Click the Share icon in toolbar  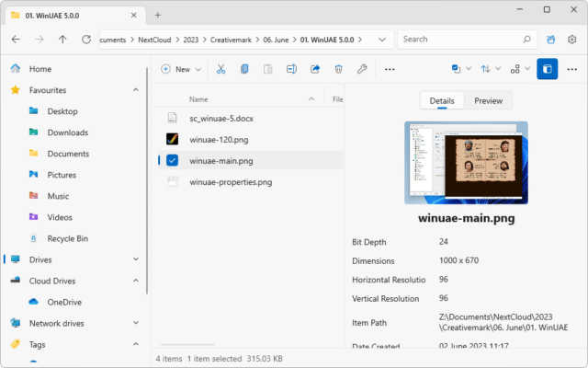315,69
